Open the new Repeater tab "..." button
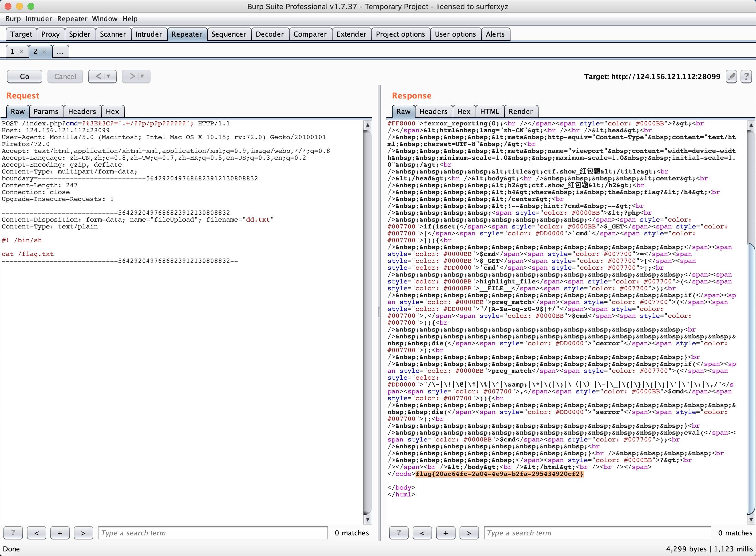Image resolution: width=756 pixels, height=556 pixels. [60, 52]
